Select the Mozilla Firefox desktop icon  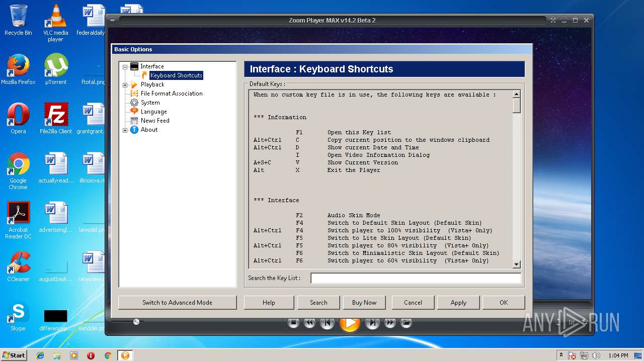pos(18,70)
